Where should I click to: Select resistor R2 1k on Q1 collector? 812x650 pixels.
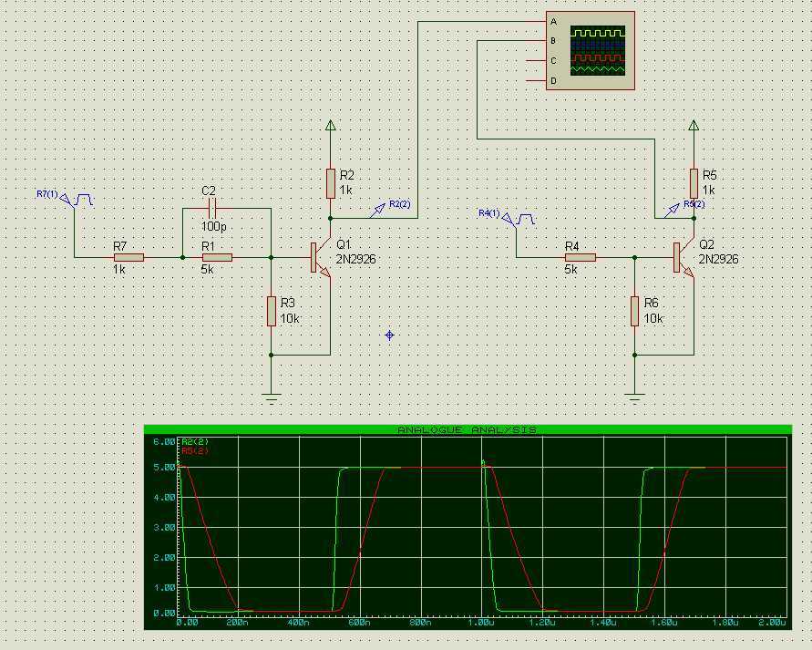[x=331, y=183]
